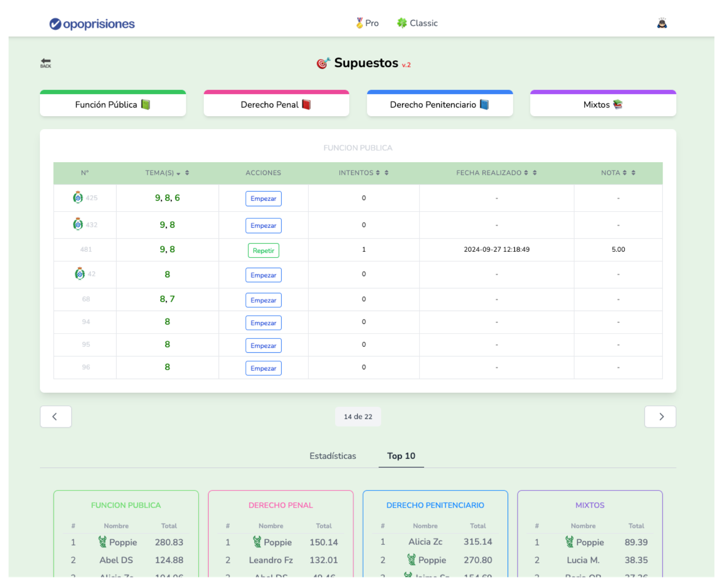723x588 pixels.
Task: Click Abel DS in Funcion Publica ranking
Action: (116, 560)
